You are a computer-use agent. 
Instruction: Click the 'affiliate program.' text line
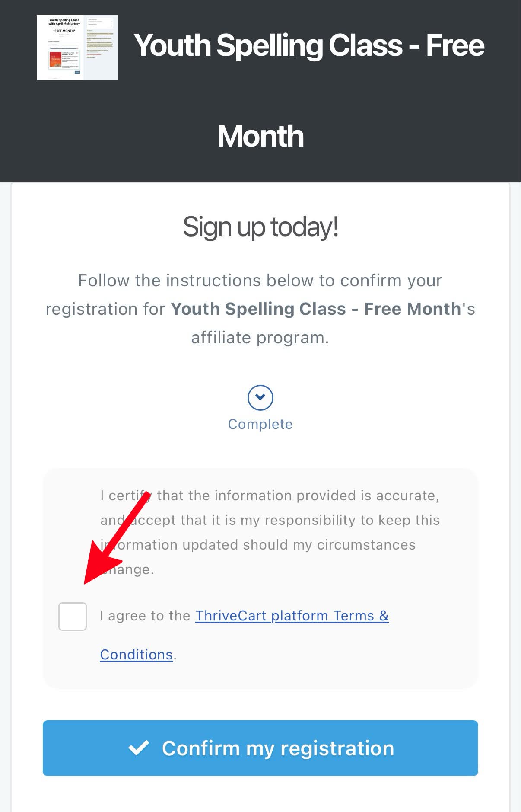pos(260,337)
